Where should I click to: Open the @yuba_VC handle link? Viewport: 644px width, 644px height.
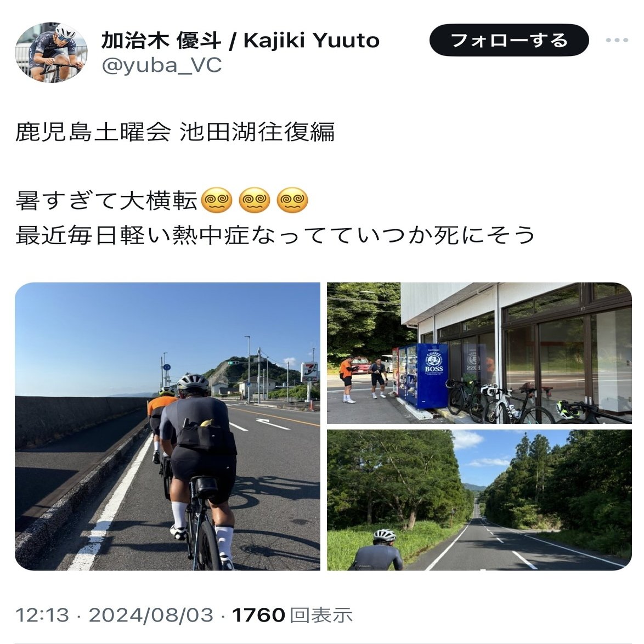click(162, 65)
